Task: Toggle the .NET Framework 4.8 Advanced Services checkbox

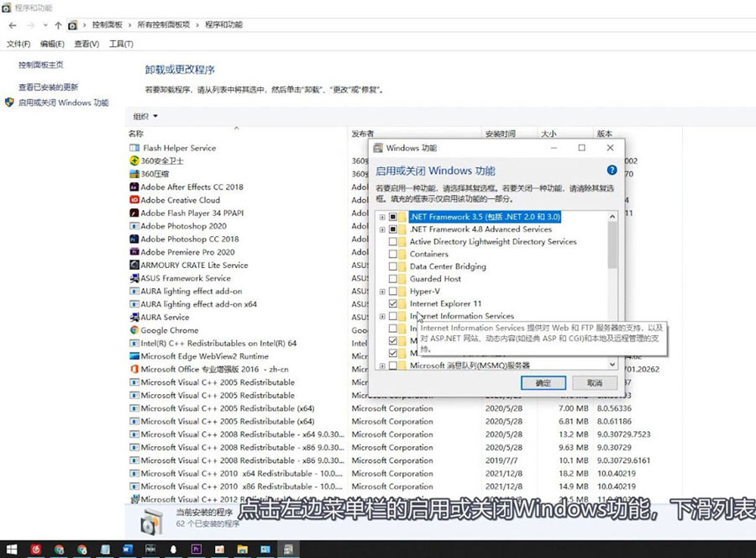Action: tap(393, 229)
